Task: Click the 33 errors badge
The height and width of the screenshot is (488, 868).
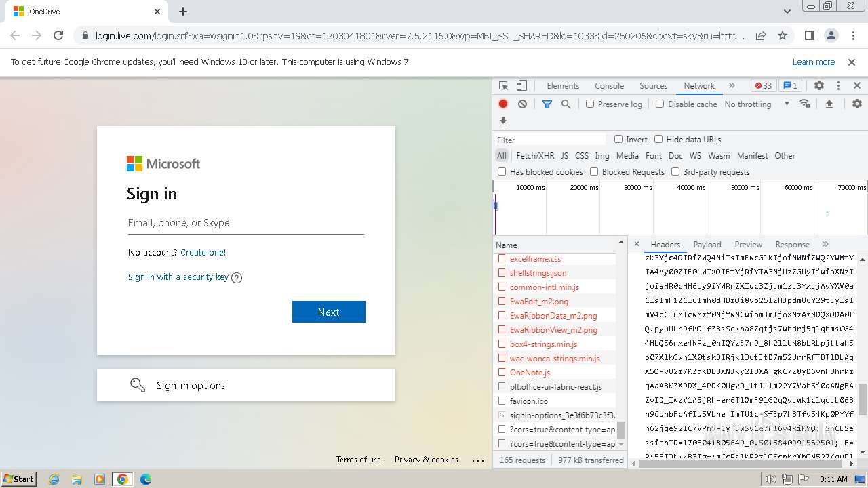Action: pyautogui.click(x=764, y=86)
